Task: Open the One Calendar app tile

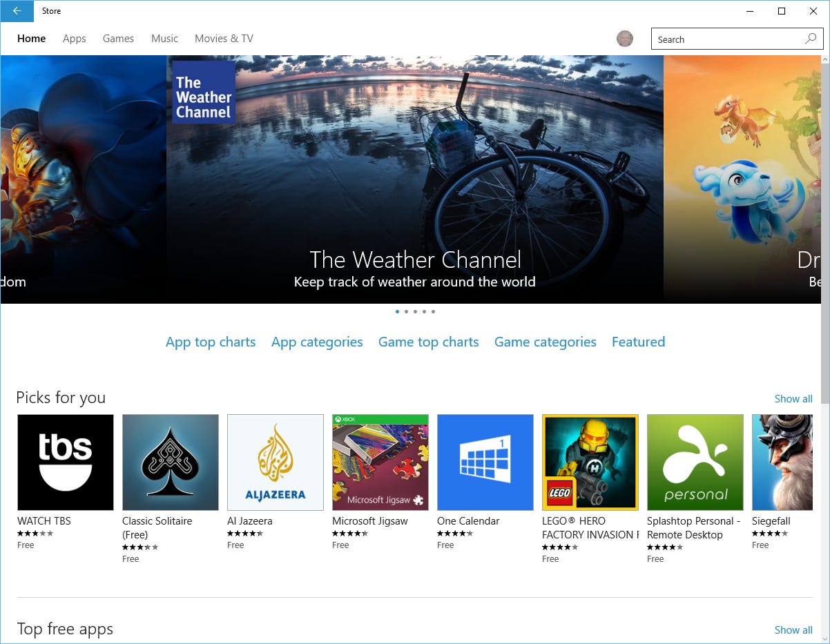Action: (x=485, y=462)
